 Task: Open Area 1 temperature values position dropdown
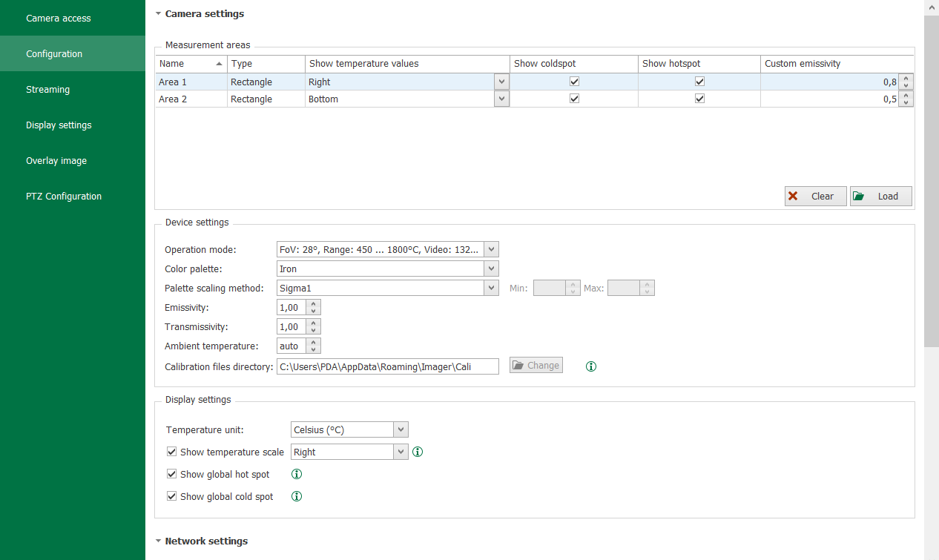tap(501, 82)
